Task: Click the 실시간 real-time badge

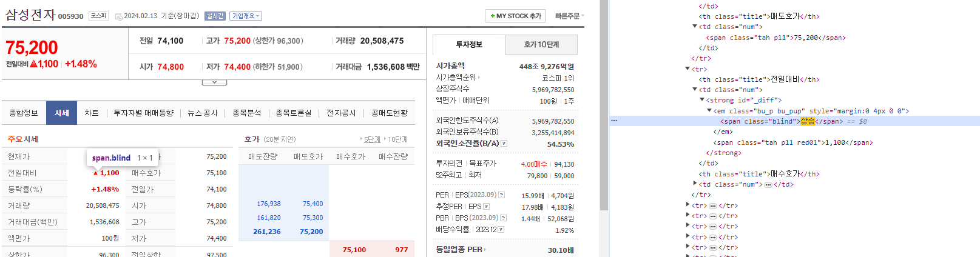Action: (215, 16)
